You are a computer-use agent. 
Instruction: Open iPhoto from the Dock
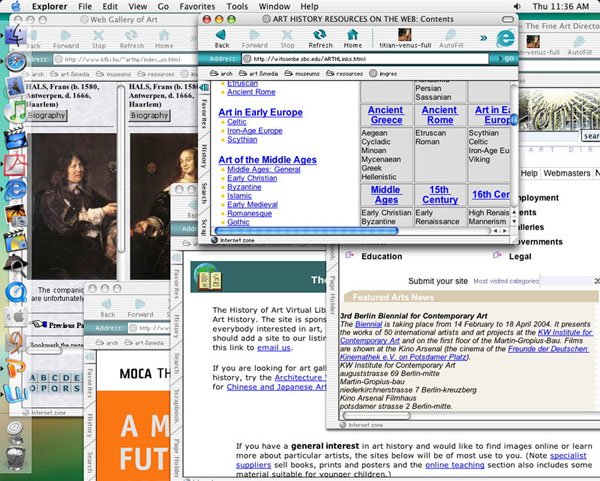[x=16, y=215]
